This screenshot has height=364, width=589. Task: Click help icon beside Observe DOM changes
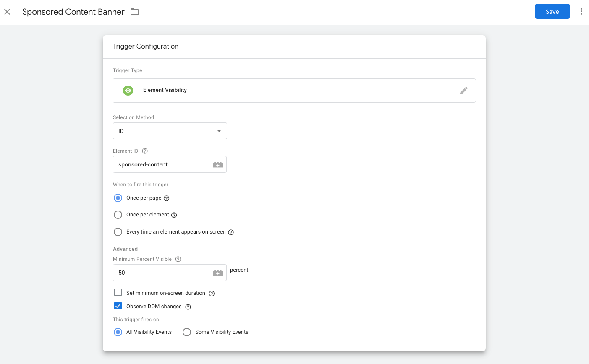click(x=188, y=307)
